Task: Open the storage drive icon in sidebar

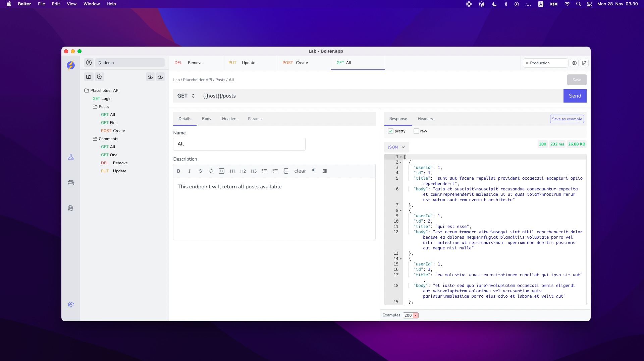Action: [x=71, y=183]
